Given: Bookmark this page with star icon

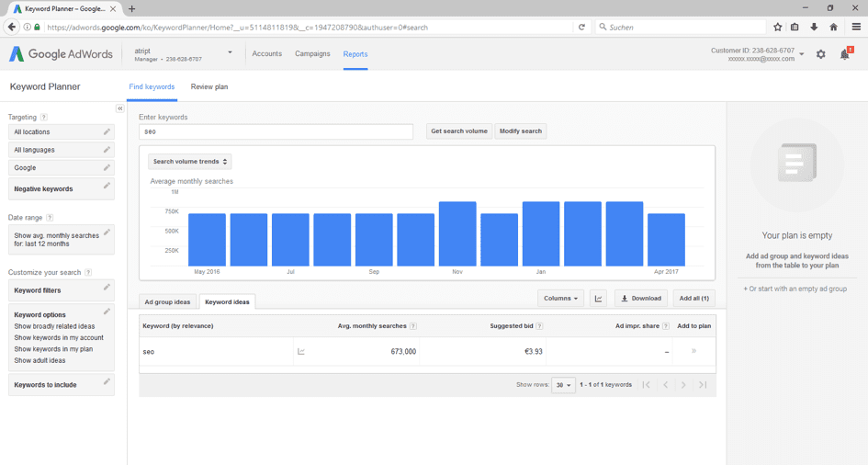Looking at the screenshot, I should point(778,27).
